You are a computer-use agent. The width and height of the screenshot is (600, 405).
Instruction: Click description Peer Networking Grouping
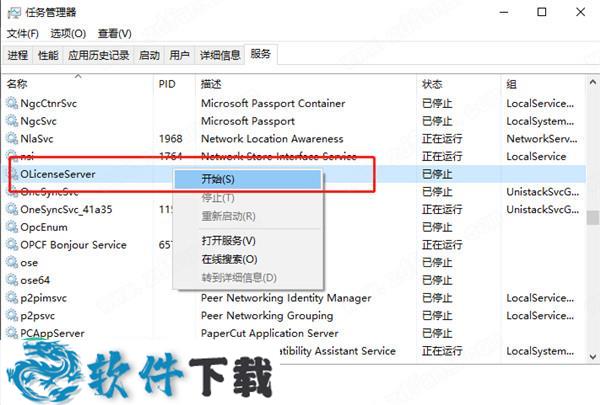click(267, 315)
